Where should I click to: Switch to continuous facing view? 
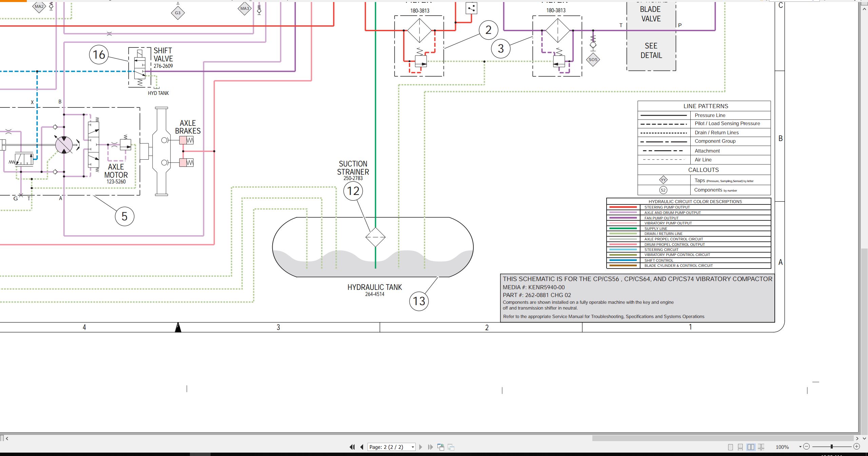(761, 447)
